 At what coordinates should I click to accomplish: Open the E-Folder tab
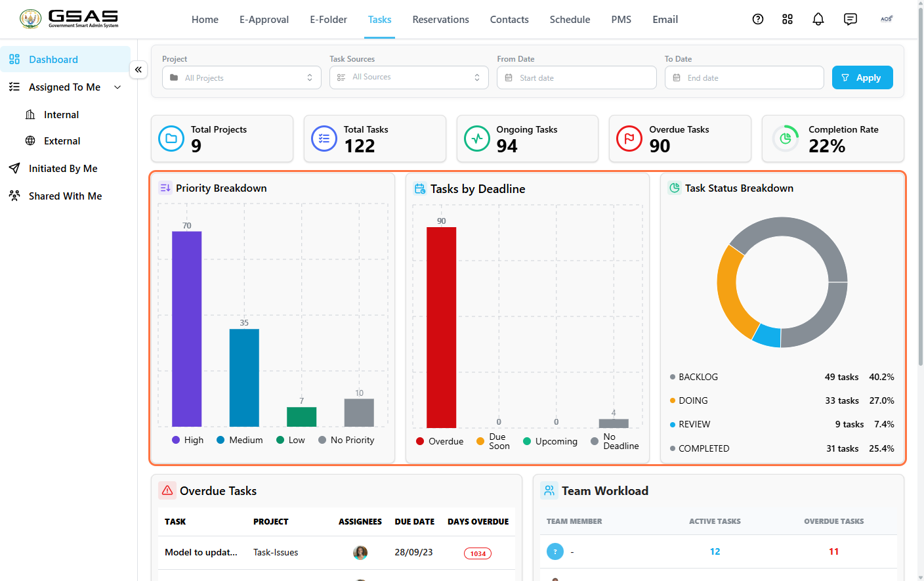tap(329, 20)
